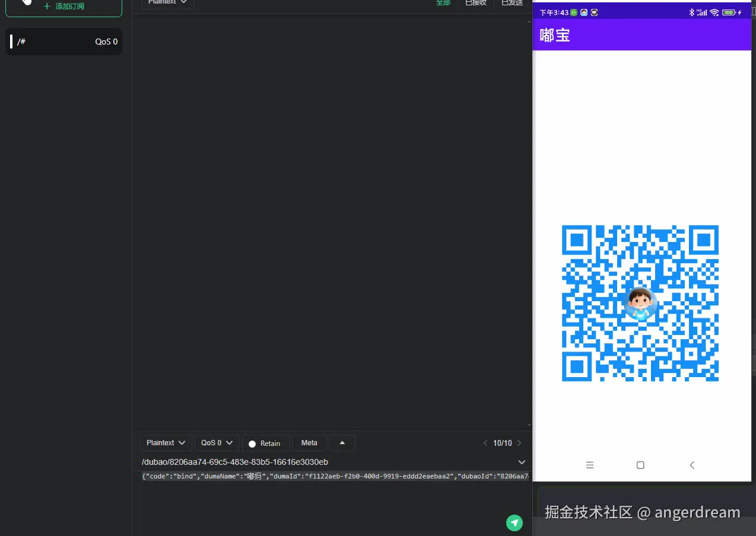Click the message list scrollbar down arrow

click(x=529, y=425)
